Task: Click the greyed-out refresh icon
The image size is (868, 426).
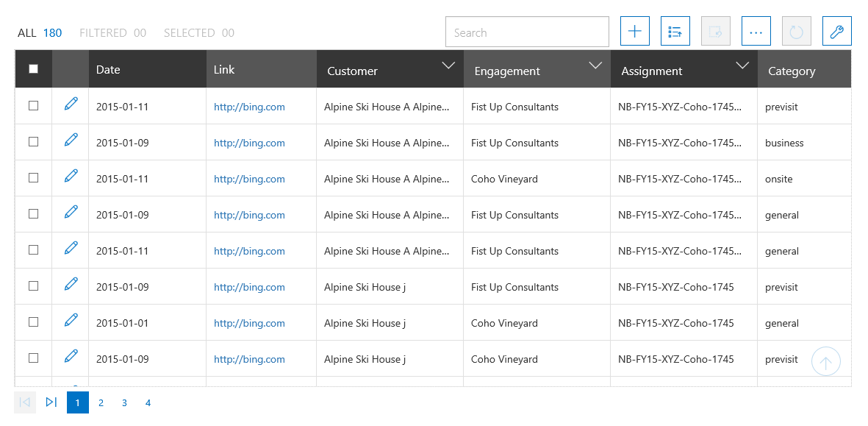Action: click(797, 31)
